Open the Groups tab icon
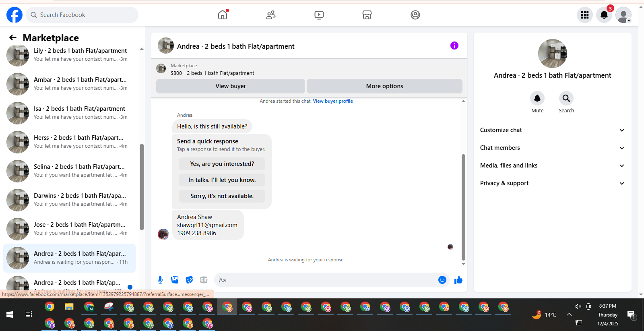The image size is (644, 331). (x=415, y=15)
